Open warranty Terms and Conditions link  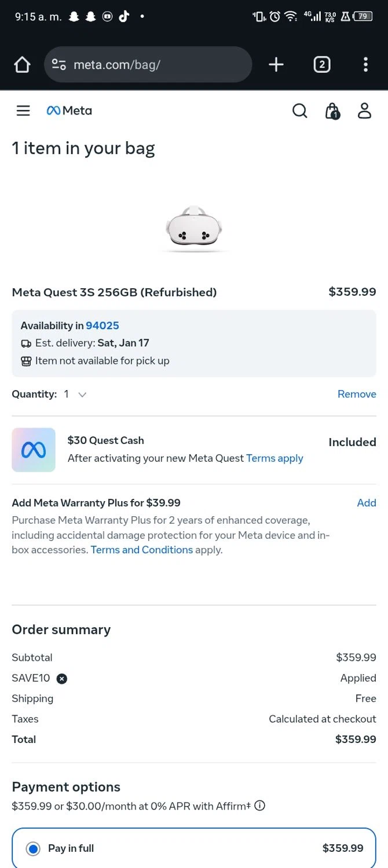pyautogui.click(x=142, y=550)
